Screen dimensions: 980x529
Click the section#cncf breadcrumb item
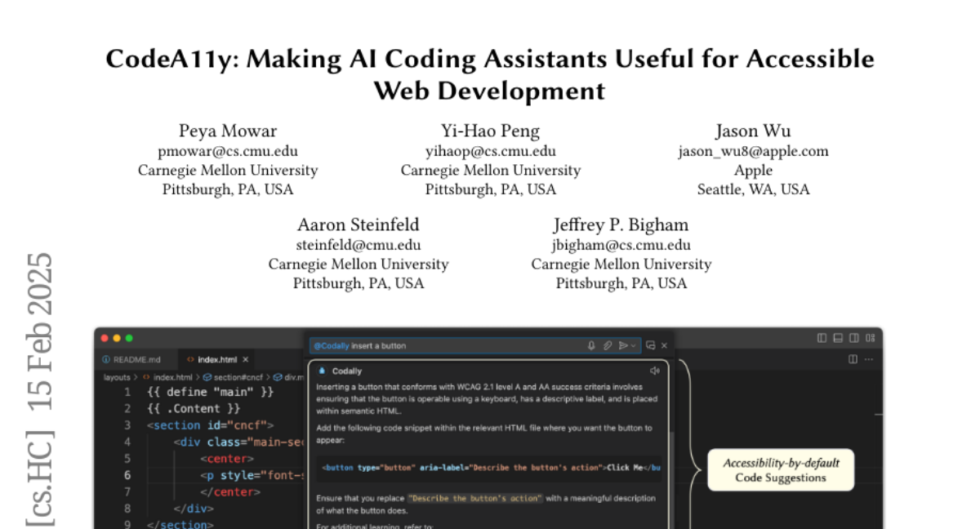click(x=238, y=377)
